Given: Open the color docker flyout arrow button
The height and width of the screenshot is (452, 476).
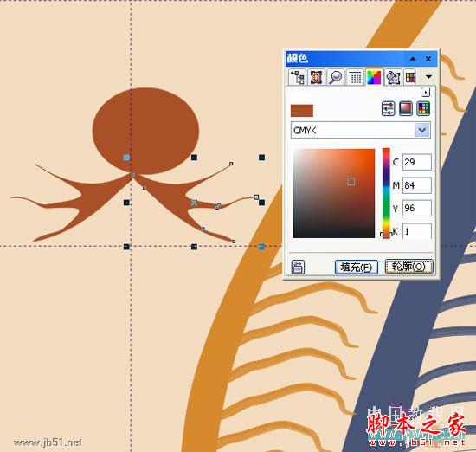Looking at the screenshot, I should (x=426, y=92).
